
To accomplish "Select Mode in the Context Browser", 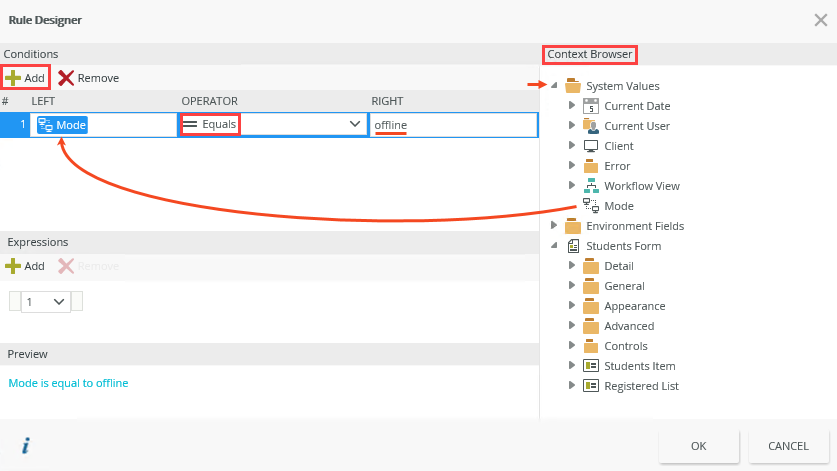I will [x=618, y=206].
